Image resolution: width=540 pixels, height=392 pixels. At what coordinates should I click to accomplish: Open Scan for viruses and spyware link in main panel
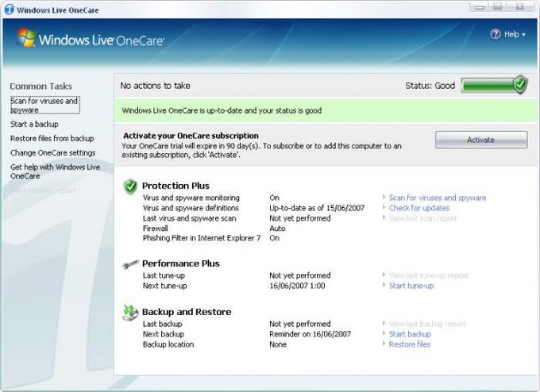pos(438,198)
